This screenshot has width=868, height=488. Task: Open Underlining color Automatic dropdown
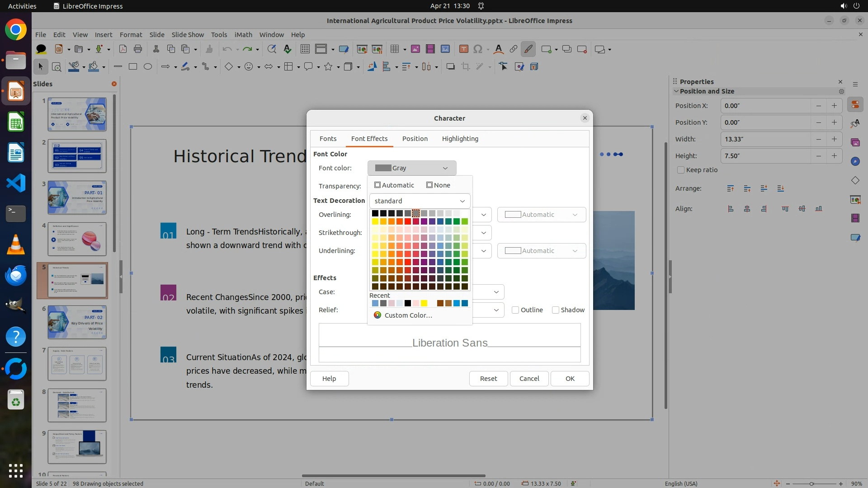pos(541,251)
